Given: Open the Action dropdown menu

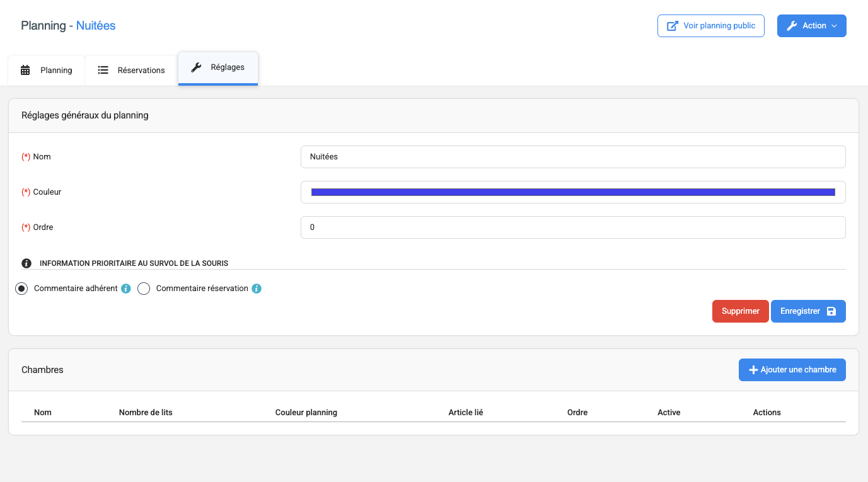Looking at the screenshot, I should click(x=811, y=26).
